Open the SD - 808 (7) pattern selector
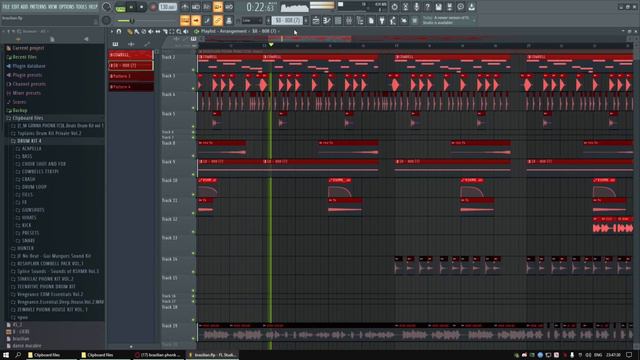Viewport: 640px width, 360px height. click(287, 20)
